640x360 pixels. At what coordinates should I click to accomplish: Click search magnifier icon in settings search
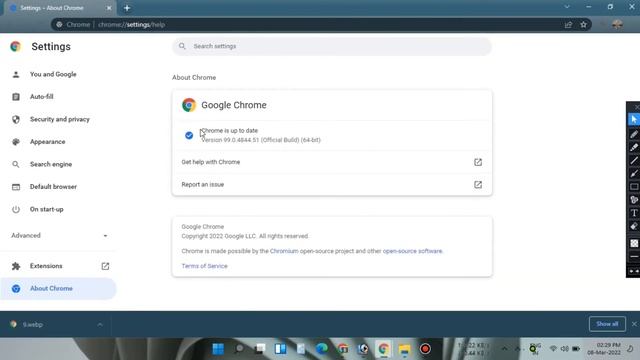coord(182,46)
